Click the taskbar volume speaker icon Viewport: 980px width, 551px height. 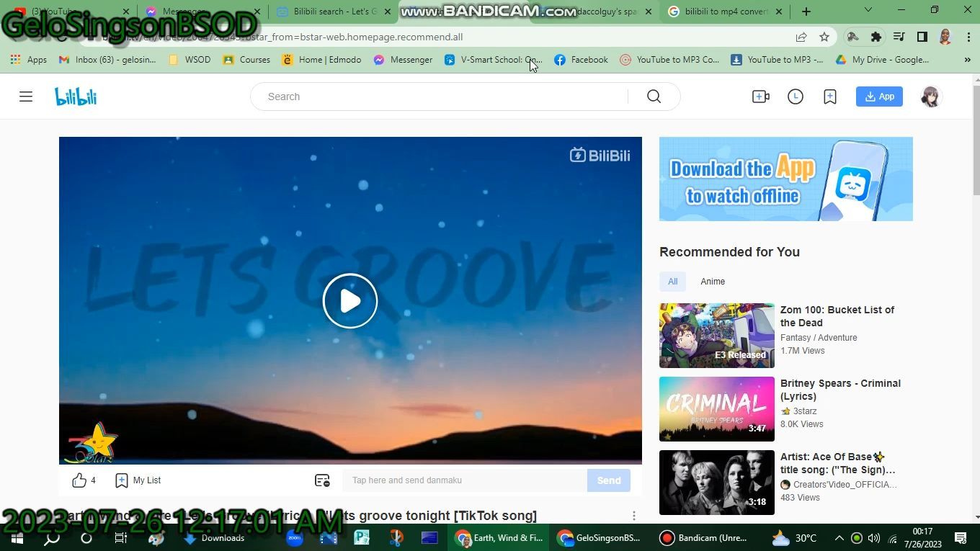pyautogui.click(x=874, y=538)
